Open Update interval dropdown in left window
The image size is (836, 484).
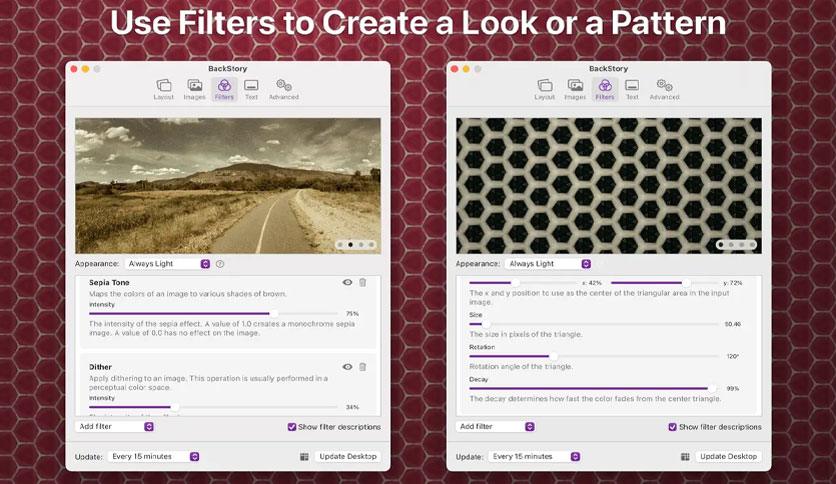154,456
